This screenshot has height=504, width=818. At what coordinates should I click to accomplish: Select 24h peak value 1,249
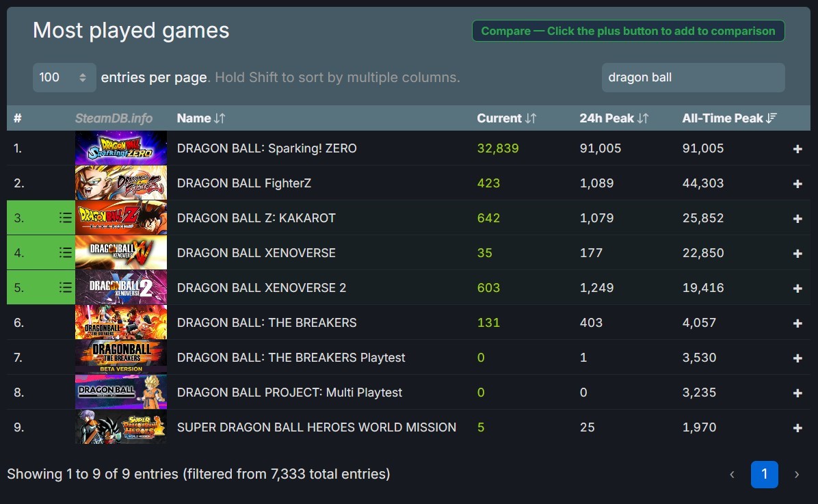point(596,288)
